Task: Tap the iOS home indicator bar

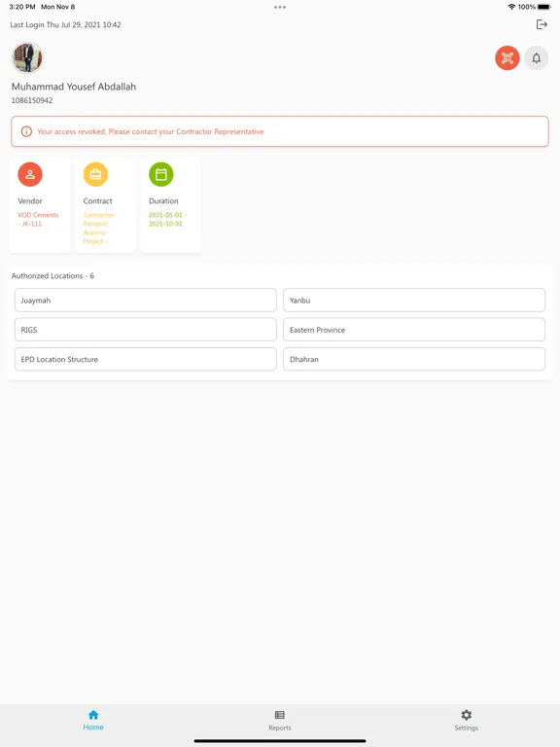Action: pyautogui.click(x=280, y=741)
